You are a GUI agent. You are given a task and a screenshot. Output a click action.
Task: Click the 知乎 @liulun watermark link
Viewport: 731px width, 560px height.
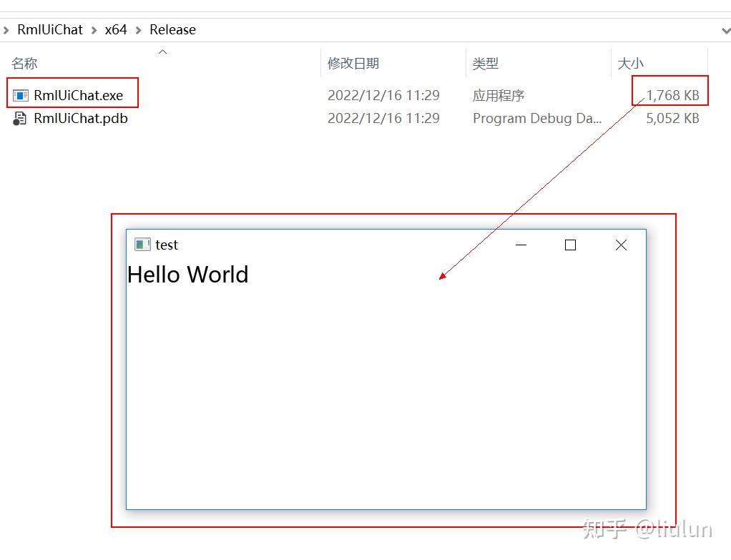[x=646, y=529]
